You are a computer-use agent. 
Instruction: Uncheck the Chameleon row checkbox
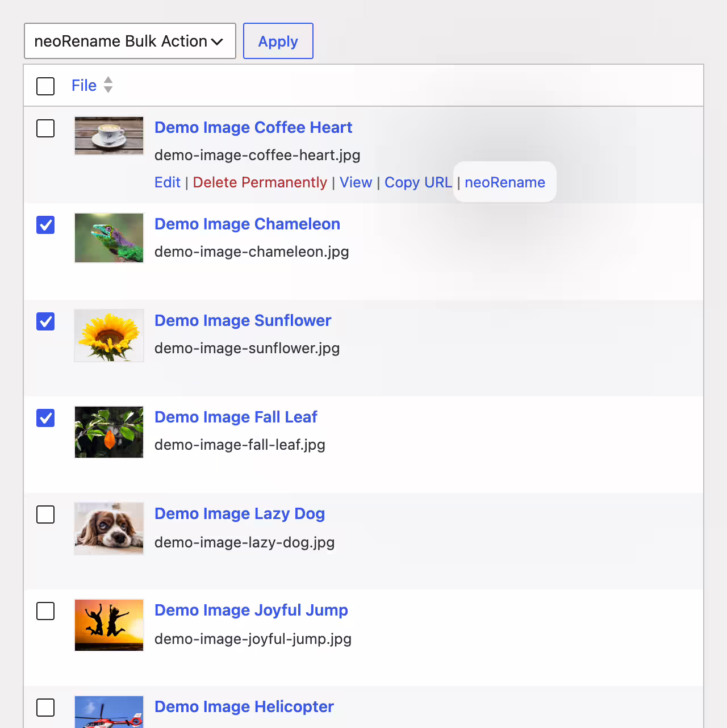[45, 225]
